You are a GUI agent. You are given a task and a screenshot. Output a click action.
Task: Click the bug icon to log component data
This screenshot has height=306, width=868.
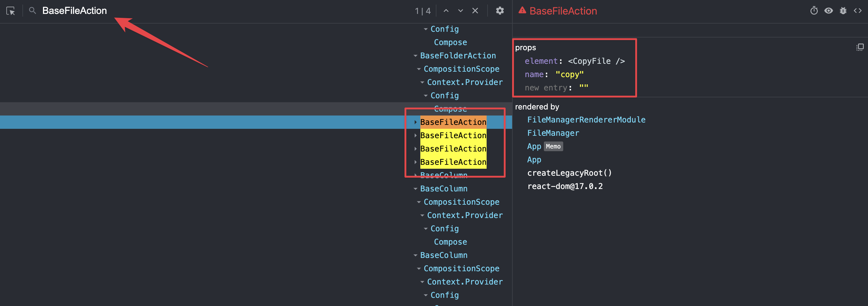point(843,11)
